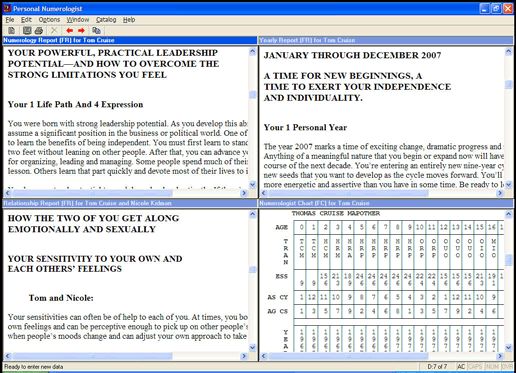The height and width of the screenshot is (373, 516).
Task: Click vertical scroll thumb in Yearly Report pane
Action: [x=508, y=85]
